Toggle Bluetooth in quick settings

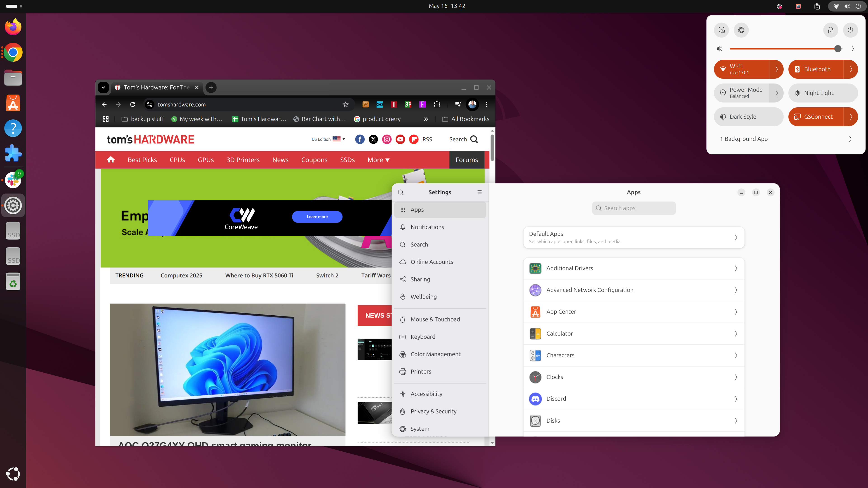[x=816, y=69]
